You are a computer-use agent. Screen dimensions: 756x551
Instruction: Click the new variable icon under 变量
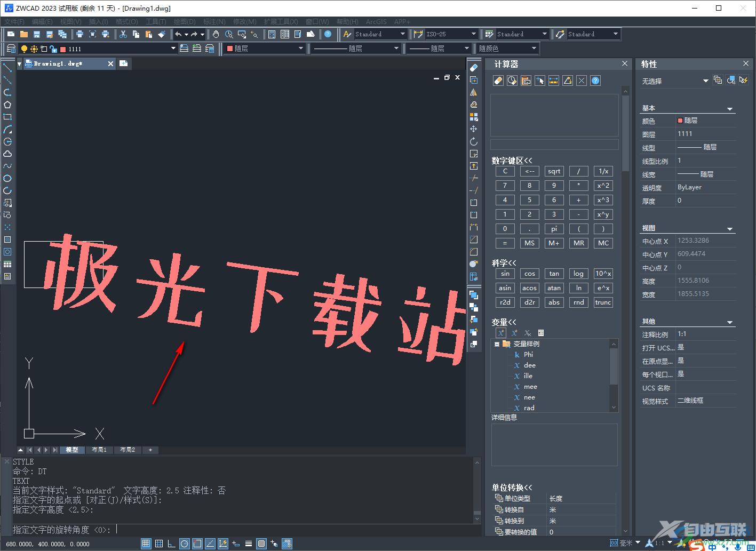[501, 333]
